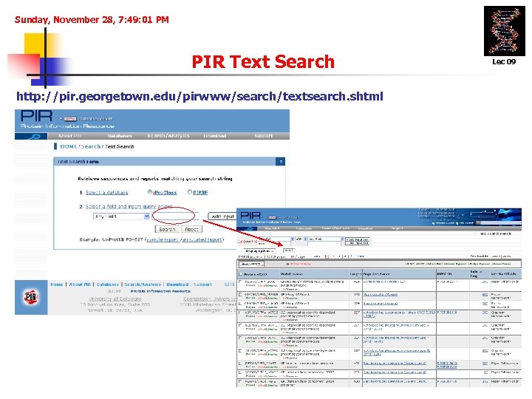
Task: Click the Reset button on the search form
Action: 191,229
